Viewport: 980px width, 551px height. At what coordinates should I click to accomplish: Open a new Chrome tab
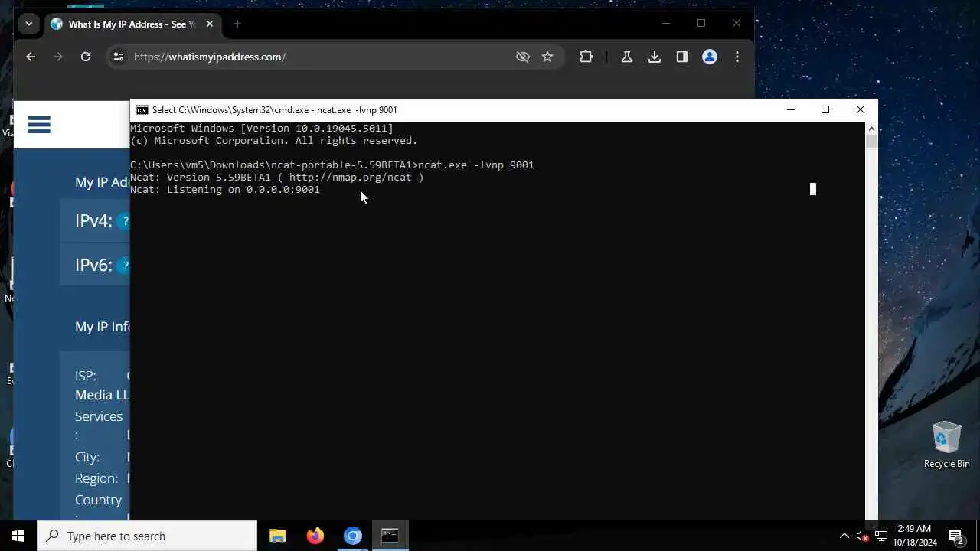coord(237,24)
